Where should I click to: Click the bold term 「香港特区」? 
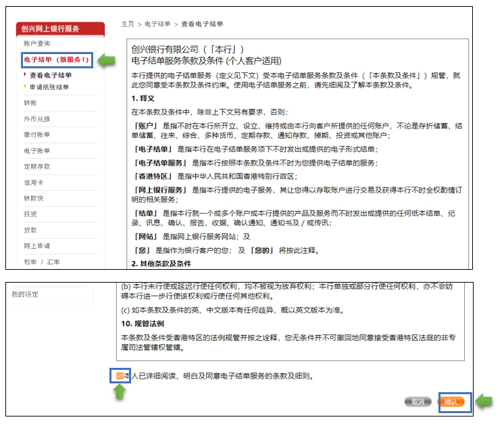coord(153,176)
